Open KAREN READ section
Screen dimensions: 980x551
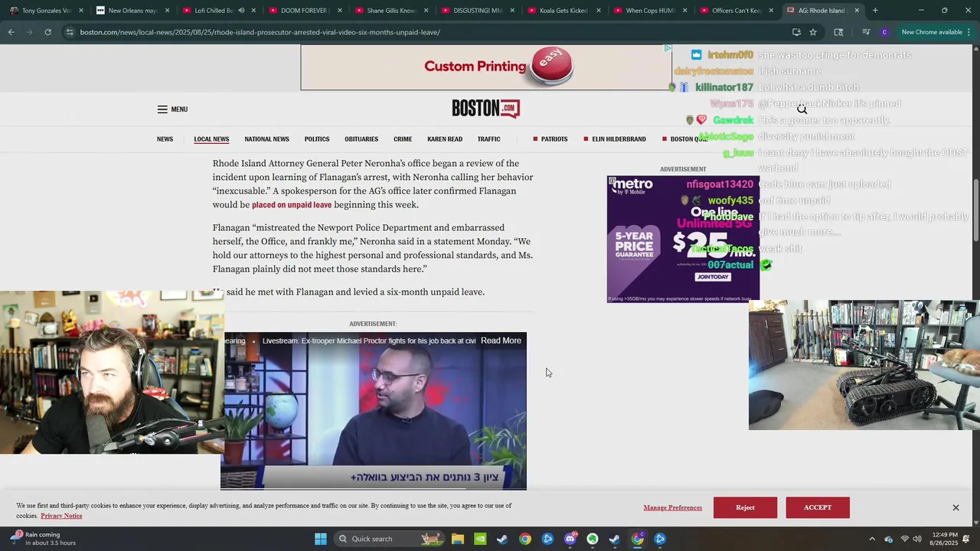point(445,139)
